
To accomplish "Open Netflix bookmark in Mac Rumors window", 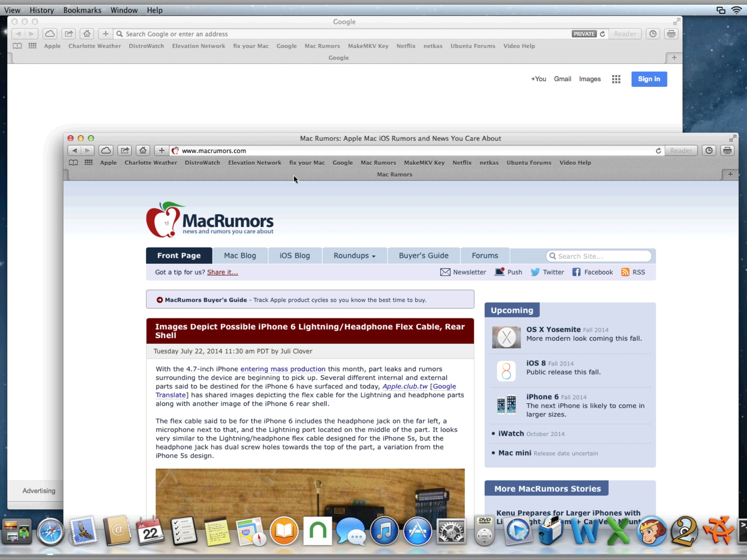I will pos(462,163).
